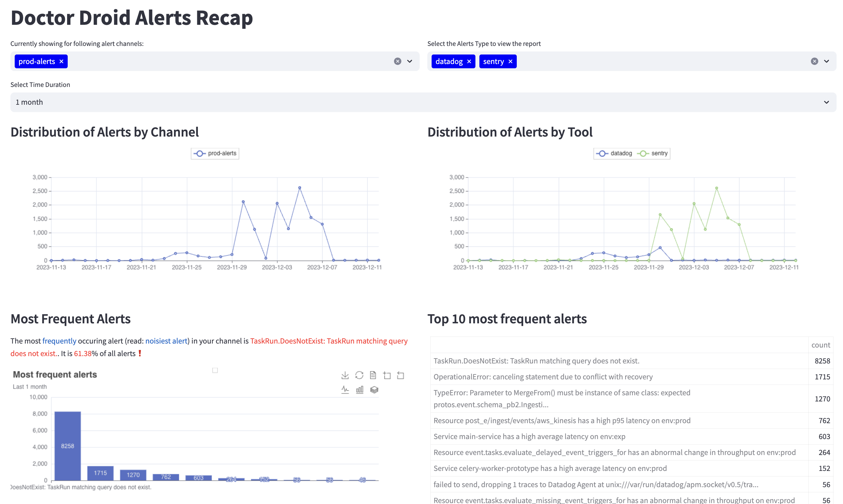This screenshot has height=504, width=843.
Task: Switch the chart to line view
Action: 345,389
